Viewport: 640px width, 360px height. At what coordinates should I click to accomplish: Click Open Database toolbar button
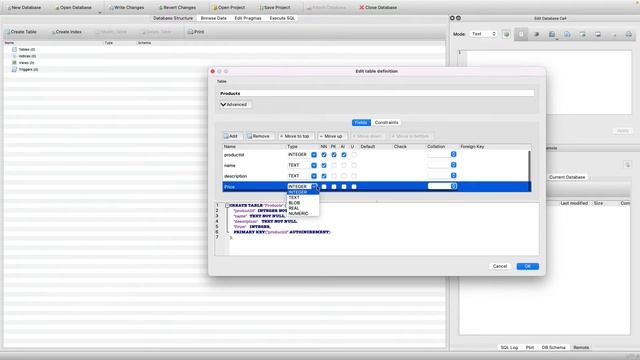coord(73,7)
